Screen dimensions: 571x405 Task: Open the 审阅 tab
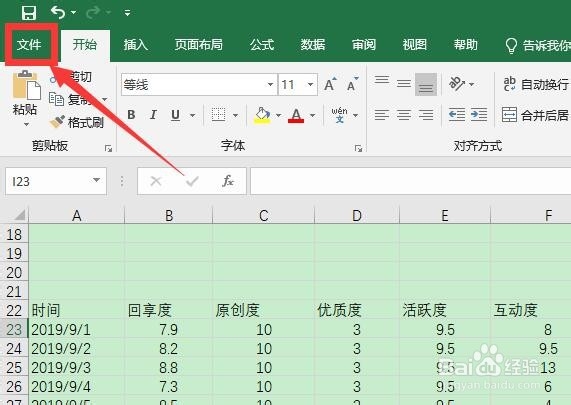tap(363, 44)
